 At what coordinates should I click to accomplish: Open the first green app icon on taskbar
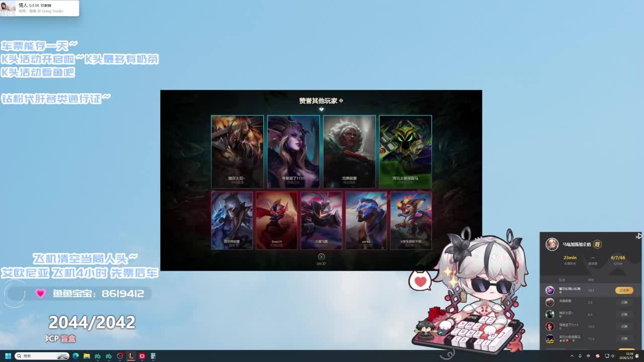click(x=98, y=356)
